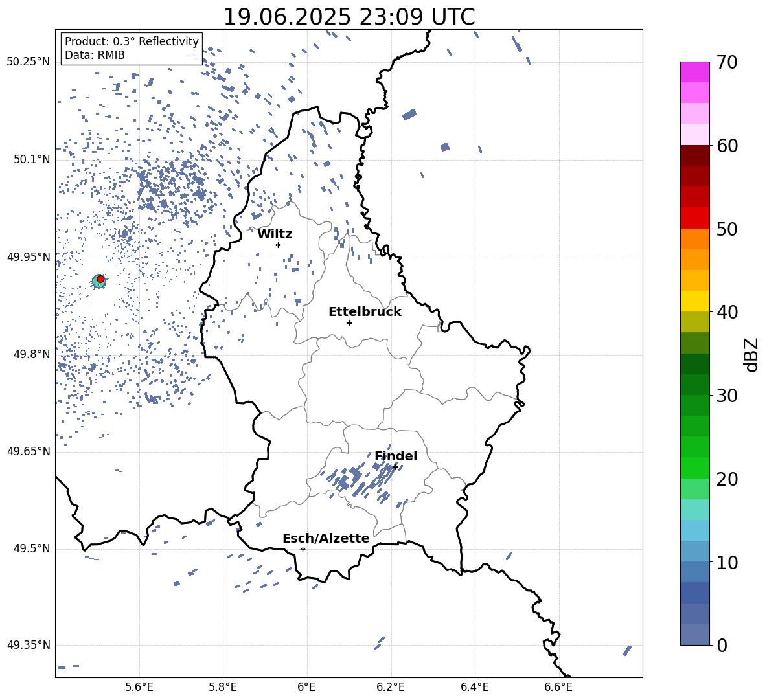Click the 49.65°N latitude label
Image resolution: width=767 pixels, height=700 pixels.
point(29,451)
